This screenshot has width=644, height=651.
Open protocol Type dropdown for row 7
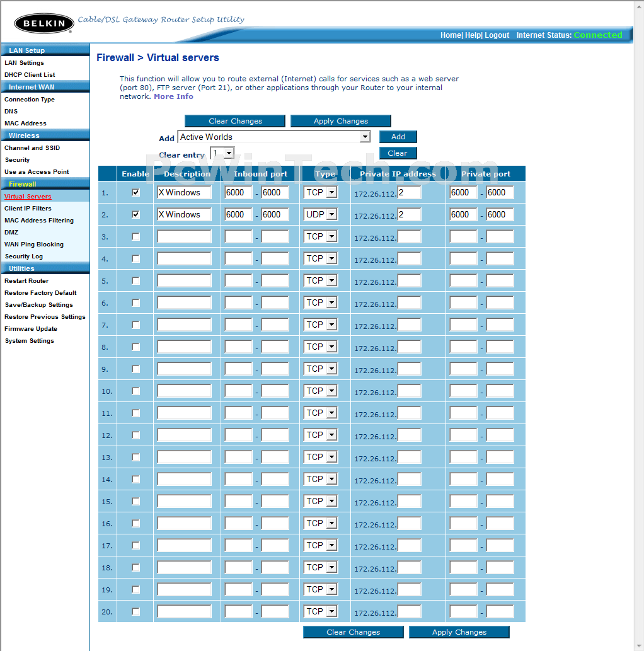321,325
